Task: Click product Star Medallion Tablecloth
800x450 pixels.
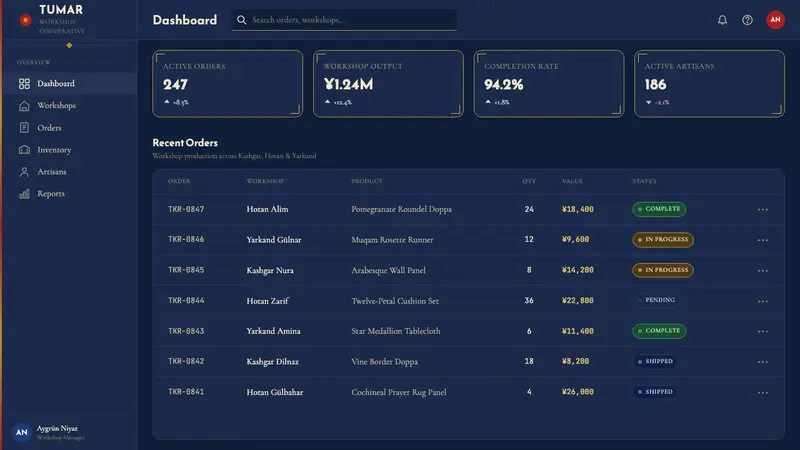Action: (396, 331)
